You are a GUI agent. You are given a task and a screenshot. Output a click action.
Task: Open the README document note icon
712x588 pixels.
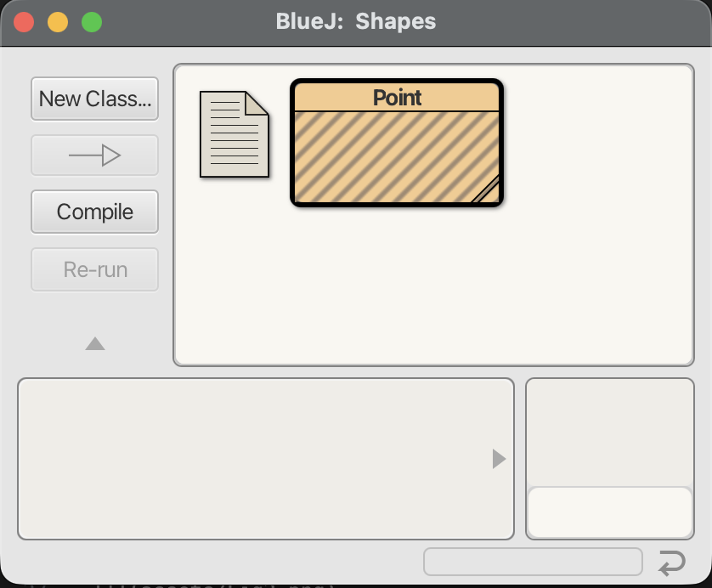[x=234, y=134]
